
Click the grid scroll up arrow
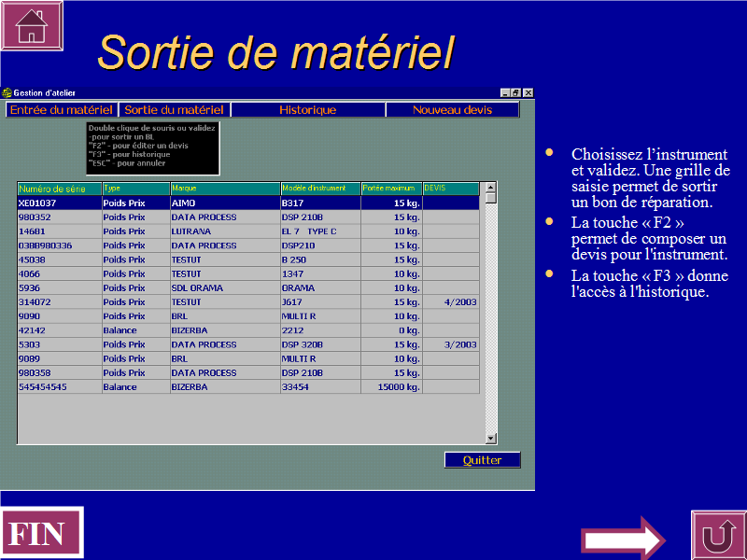click(490, 188)
